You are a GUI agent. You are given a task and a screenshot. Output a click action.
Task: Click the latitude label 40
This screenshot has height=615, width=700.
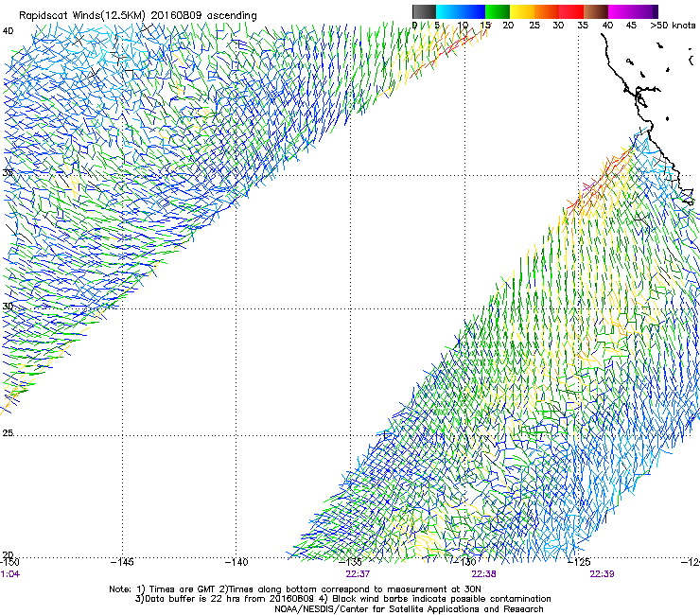8,31
